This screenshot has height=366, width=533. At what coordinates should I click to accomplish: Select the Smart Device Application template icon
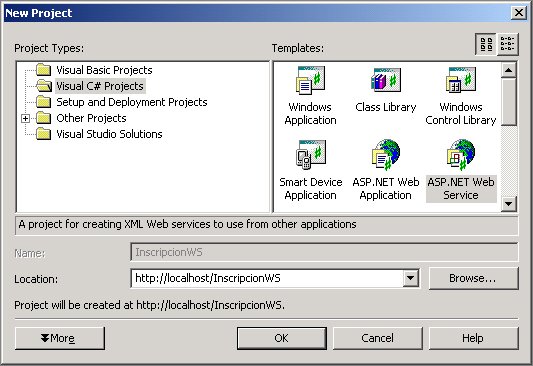click(x=310, y=155)
